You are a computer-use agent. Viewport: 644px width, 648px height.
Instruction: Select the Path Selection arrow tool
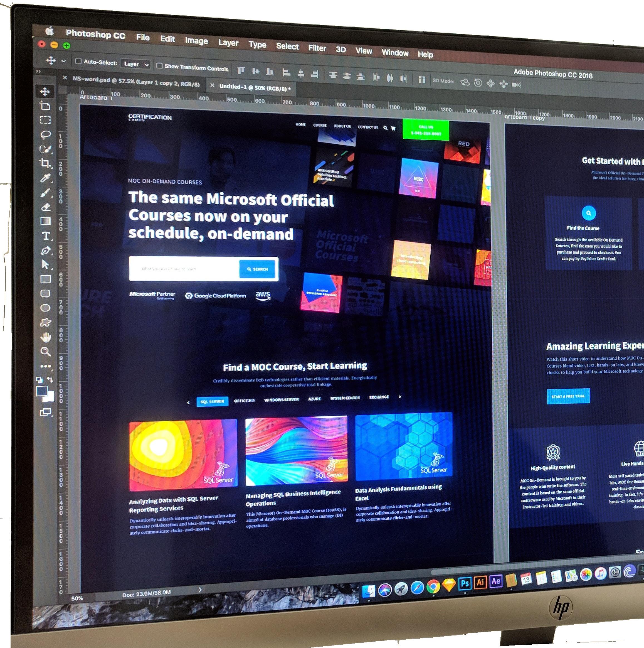tap(45, 265)
